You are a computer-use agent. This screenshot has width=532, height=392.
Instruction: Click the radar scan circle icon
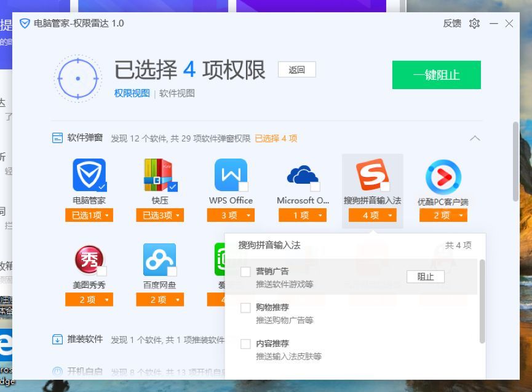(78, 79)
